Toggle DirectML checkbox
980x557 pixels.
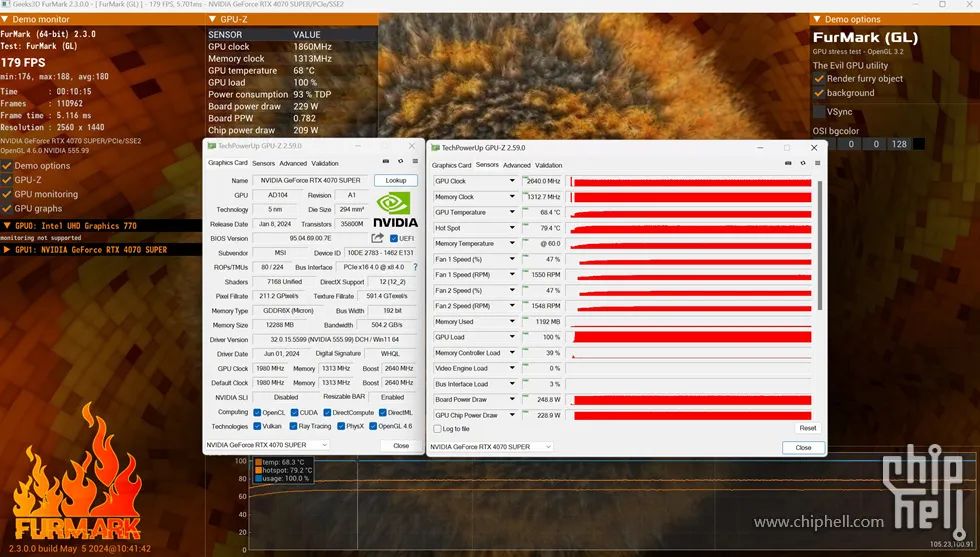tap(382, 413)
